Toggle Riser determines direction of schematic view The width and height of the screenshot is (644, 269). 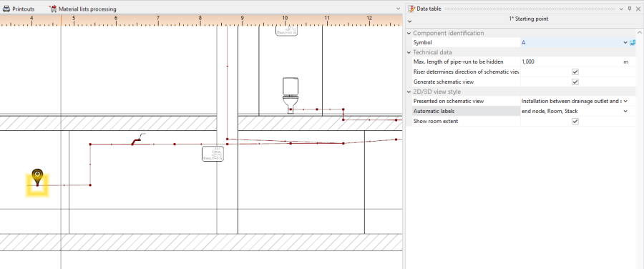click(x=575, y=72)
